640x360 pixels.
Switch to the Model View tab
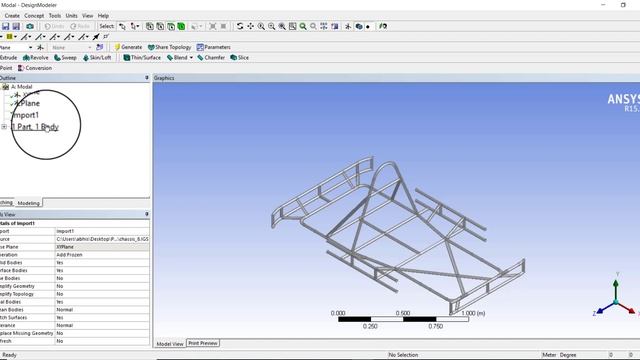coord(170,344)
